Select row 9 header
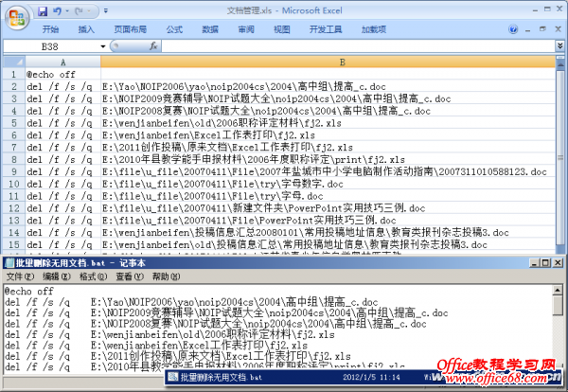568x392 pixels. pyautogui.click(x=14, y=171)
